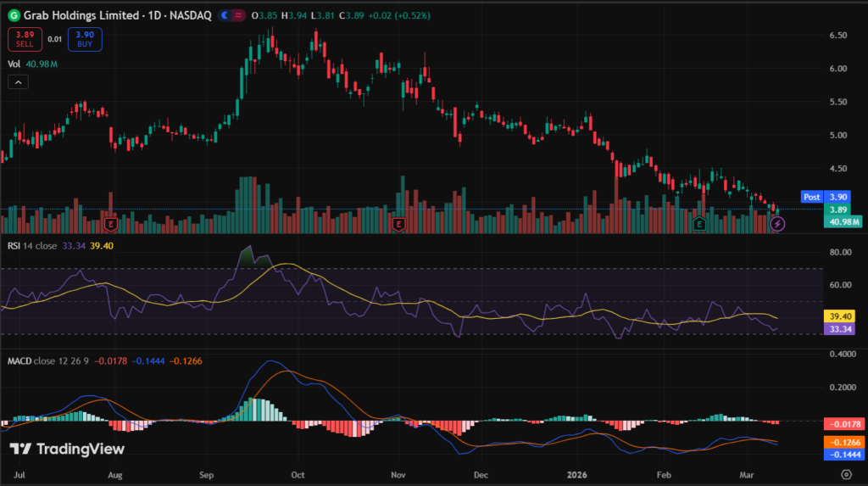Collapse the indicator legend with the chevron
The height and width of the screenshot is (486, 868).
(x=19, y=82)
